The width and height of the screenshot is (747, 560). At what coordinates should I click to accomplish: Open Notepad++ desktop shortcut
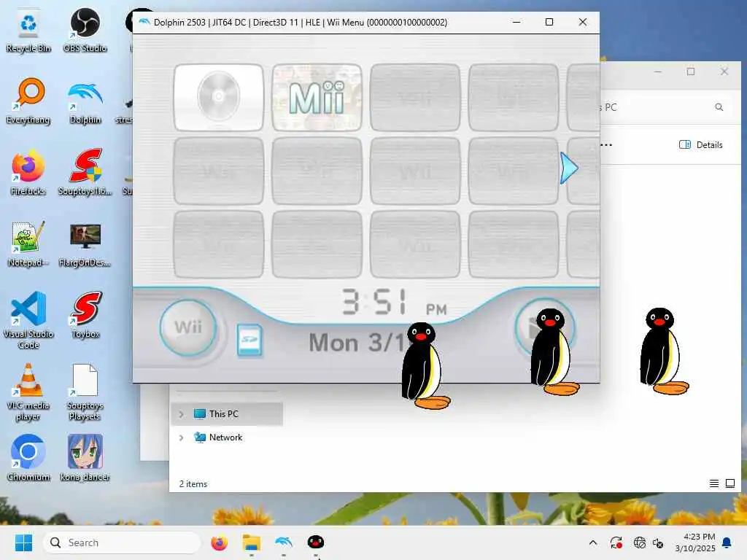click(28, 244)
